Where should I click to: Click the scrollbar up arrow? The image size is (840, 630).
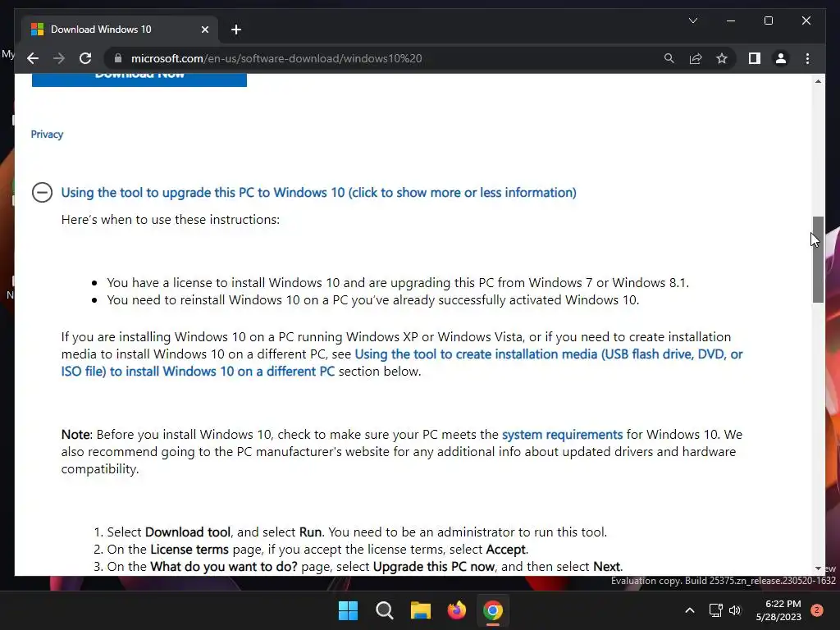point(818,81)
